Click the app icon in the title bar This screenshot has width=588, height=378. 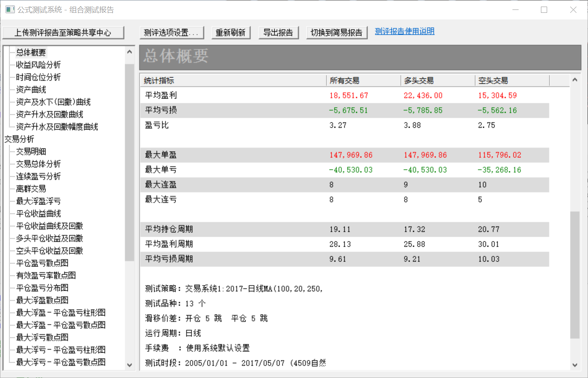[10, 10]
